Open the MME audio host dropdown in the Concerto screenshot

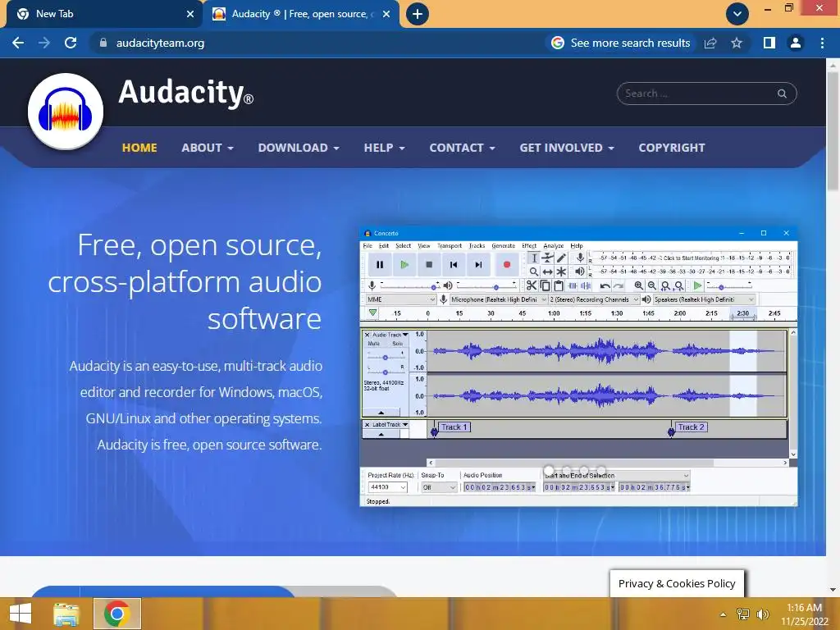pyautogui.click(x=400, y=299)
